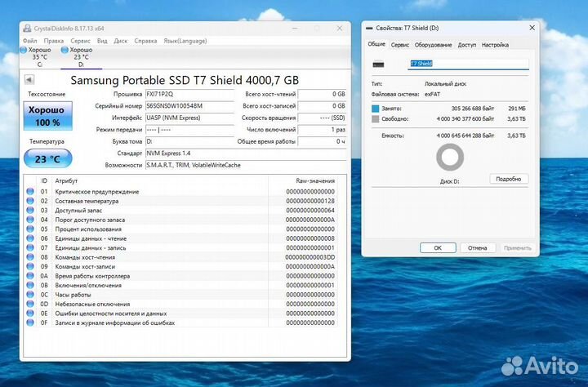
Task: Click the status icon for attribute 09
Action: [30, 266]
